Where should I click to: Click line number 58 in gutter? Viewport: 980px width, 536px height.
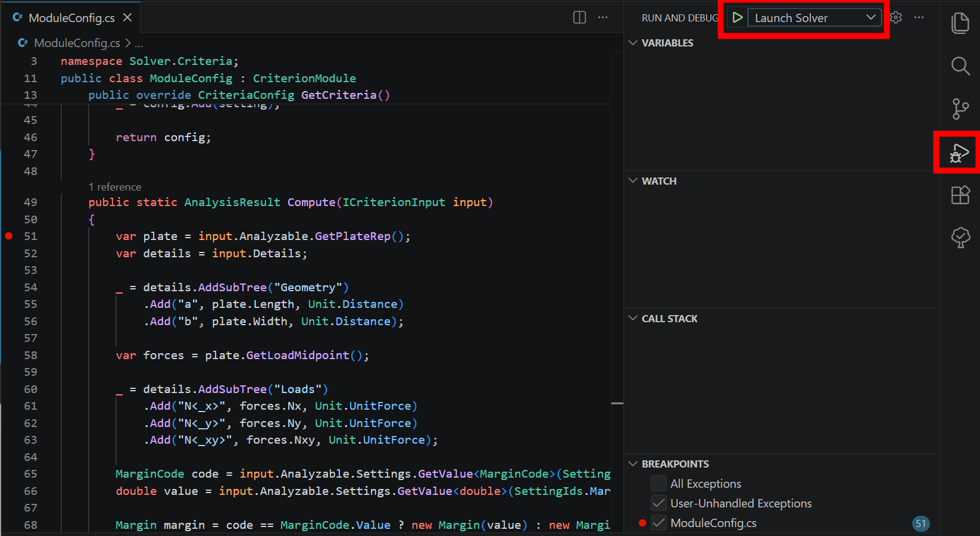(30, 355)
